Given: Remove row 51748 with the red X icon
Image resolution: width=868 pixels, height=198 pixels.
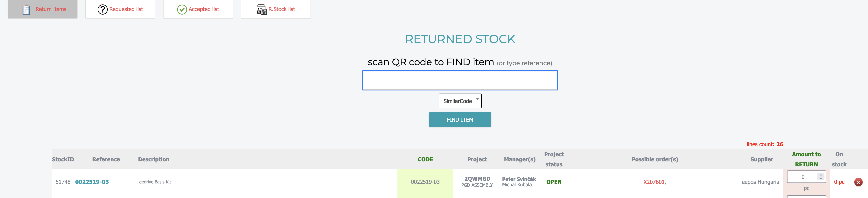Looking at the screenshot, I should (x=858, y=182).
